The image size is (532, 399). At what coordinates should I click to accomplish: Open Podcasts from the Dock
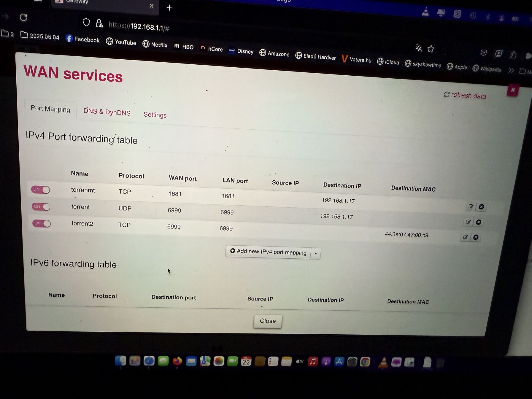[326, 362]
